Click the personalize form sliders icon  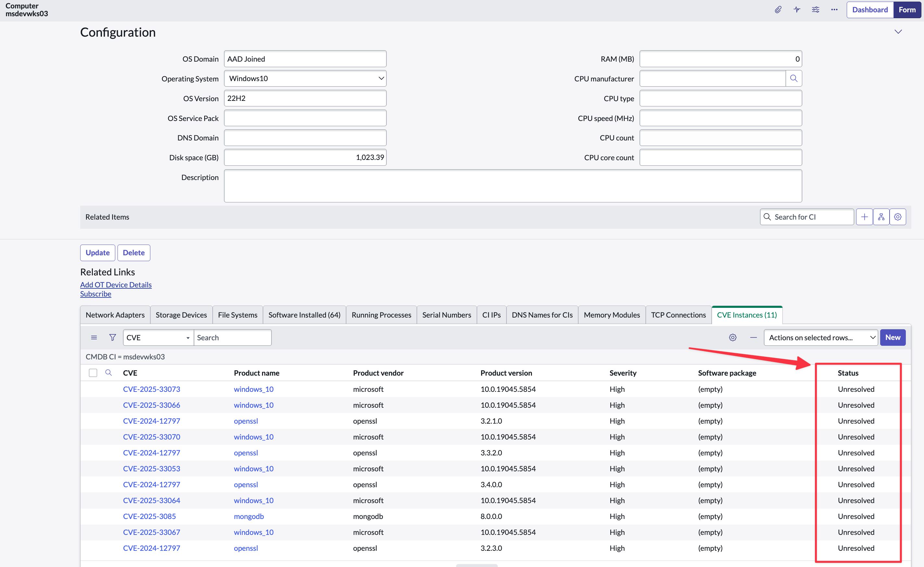point(816,10)
